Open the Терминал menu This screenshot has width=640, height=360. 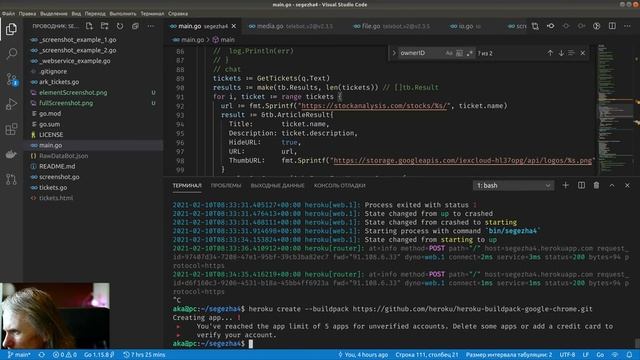point(152,13)
